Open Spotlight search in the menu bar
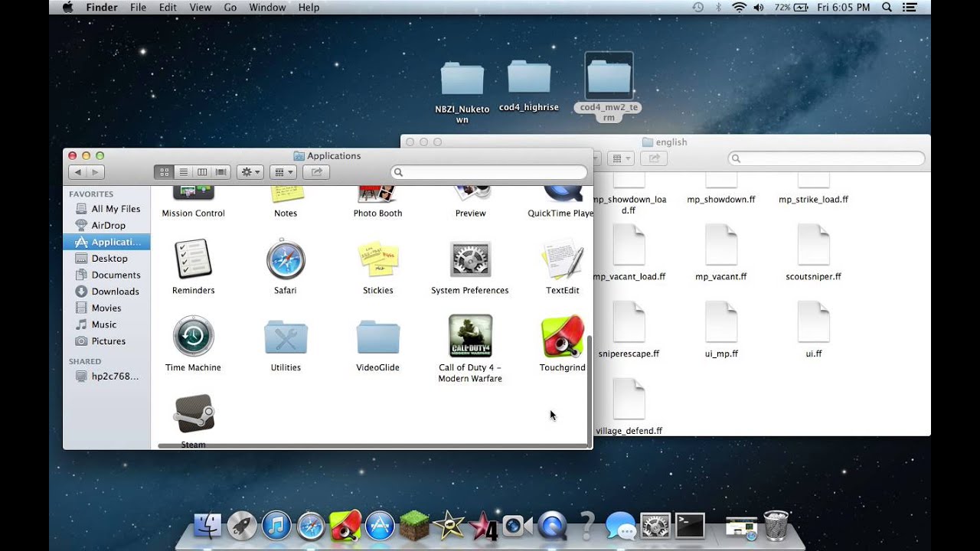This screenshot has width=980, height=551. pyautogui.click(x=887, y=7)
